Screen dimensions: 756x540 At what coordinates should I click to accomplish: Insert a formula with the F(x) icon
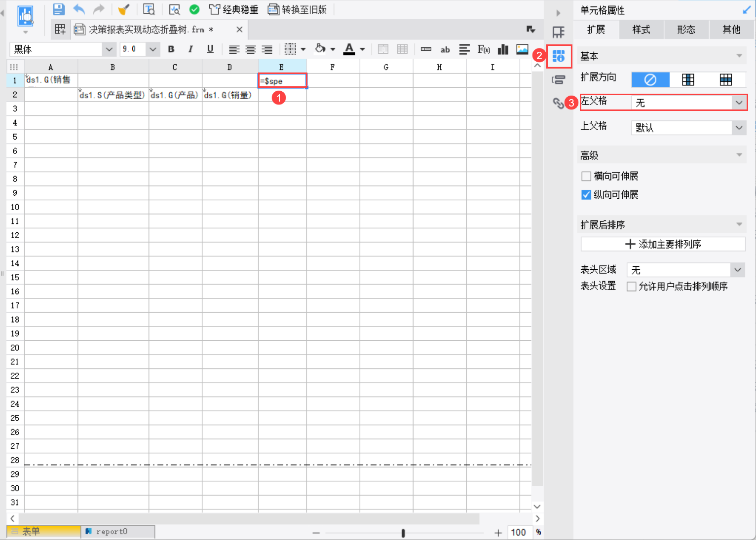tap(484, 49)
